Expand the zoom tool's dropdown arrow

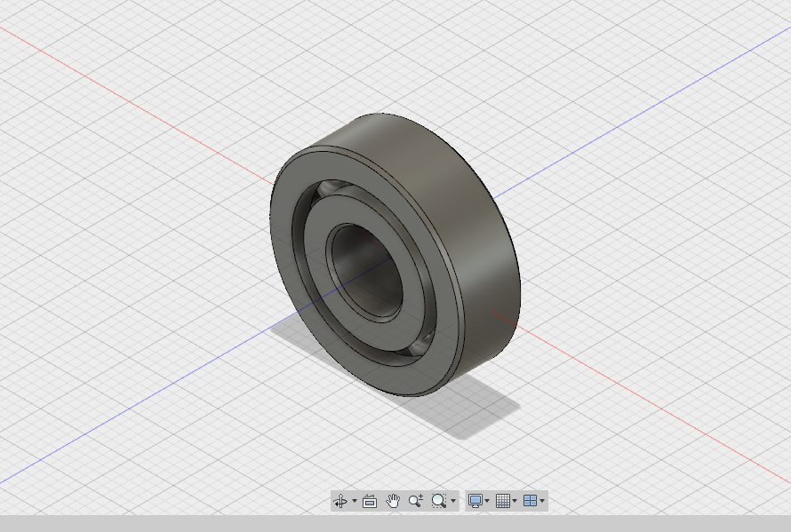[453, 500]
